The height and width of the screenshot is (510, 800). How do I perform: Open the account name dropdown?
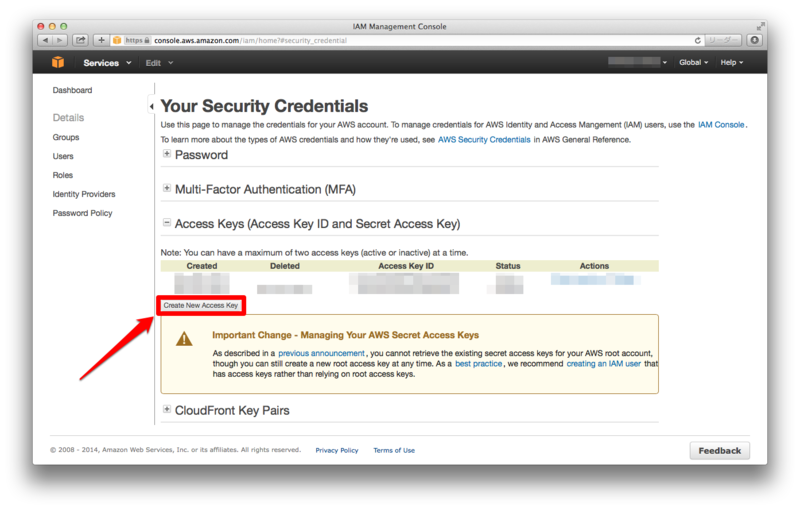tap(637, 62)
